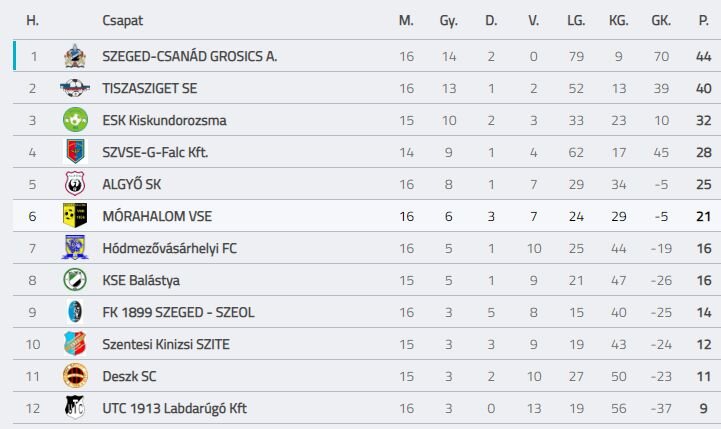Select the green ESK Kiskundorozsma badge
721x429 pixels.
75,120
